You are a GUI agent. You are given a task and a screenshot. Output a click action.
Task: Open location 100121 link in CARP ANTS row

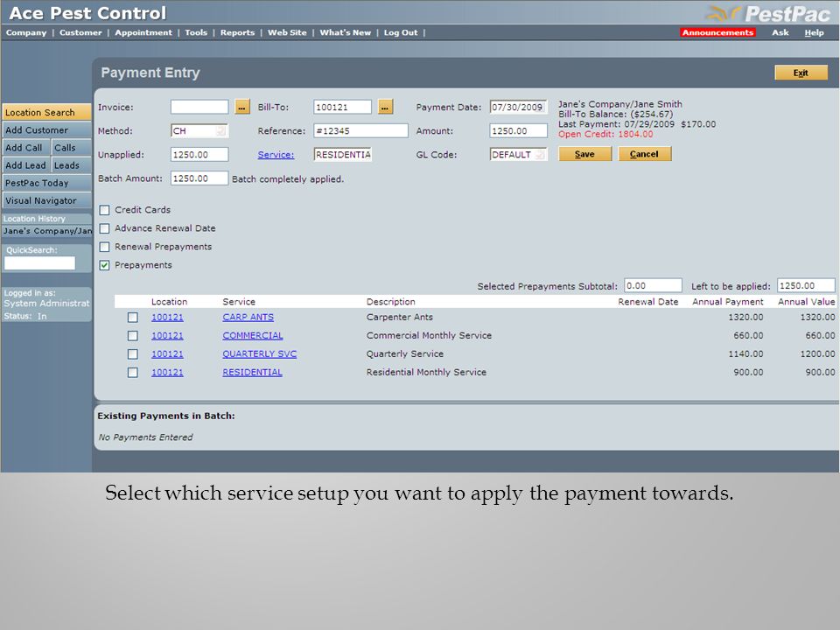coord(167,317)
